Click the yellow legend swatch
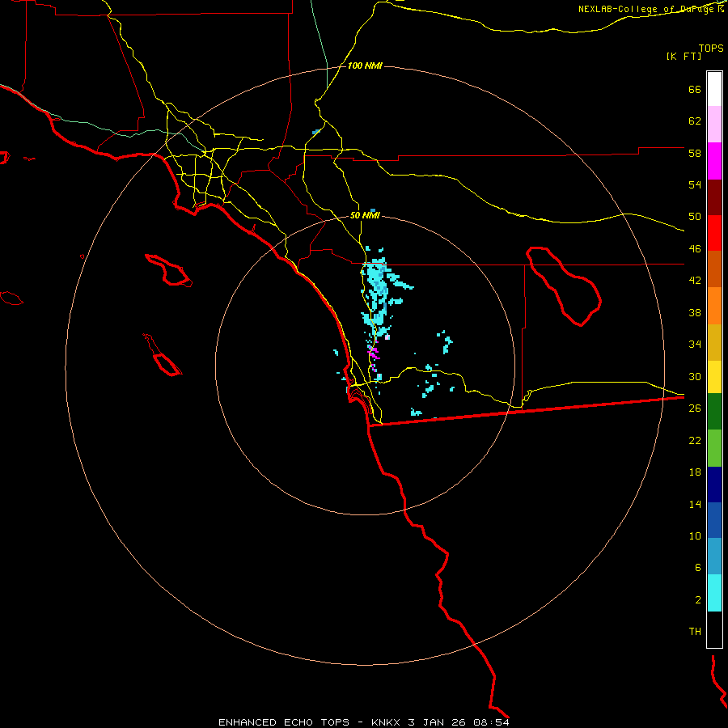728x728 pixels. click(x=714, y=376)
